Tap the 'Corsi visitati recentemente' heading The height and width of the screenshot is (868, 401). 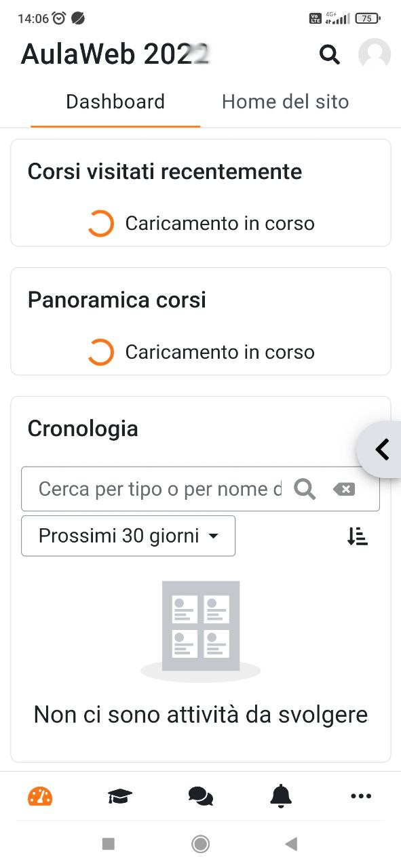(x=165, y=172)
